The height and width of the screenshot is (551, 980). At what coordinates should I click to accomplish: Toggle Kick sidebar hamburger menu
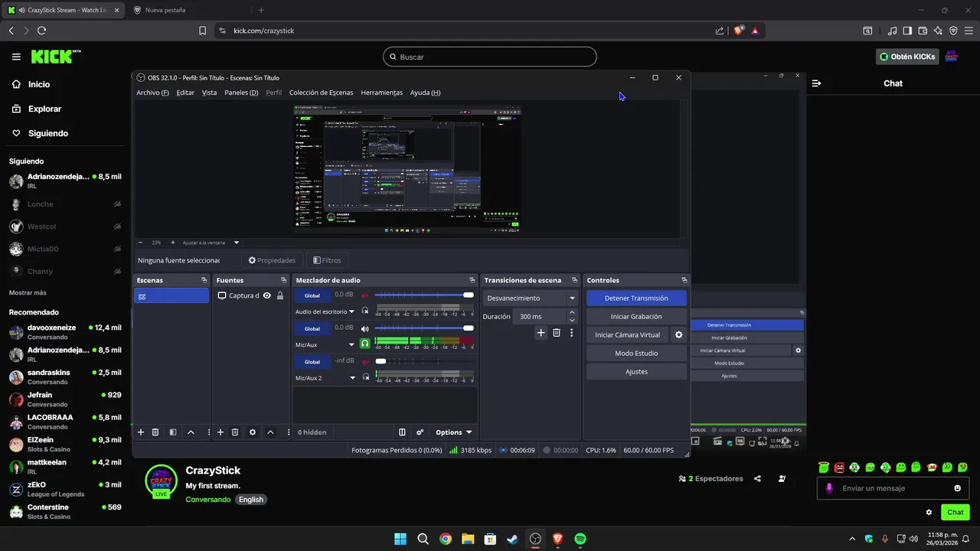(x=16, y=57)
